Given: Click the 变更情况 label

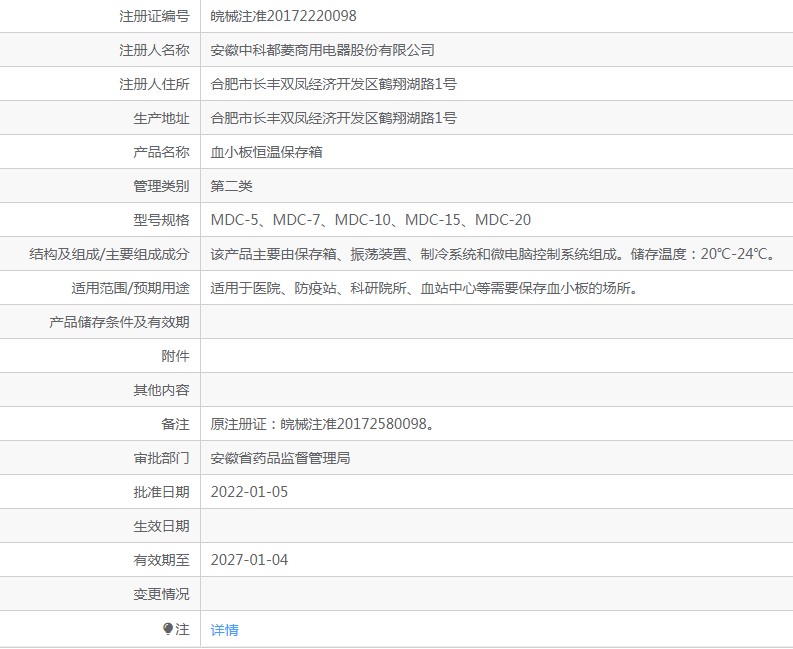Looking at the screenshot, I should pos(161,594).
